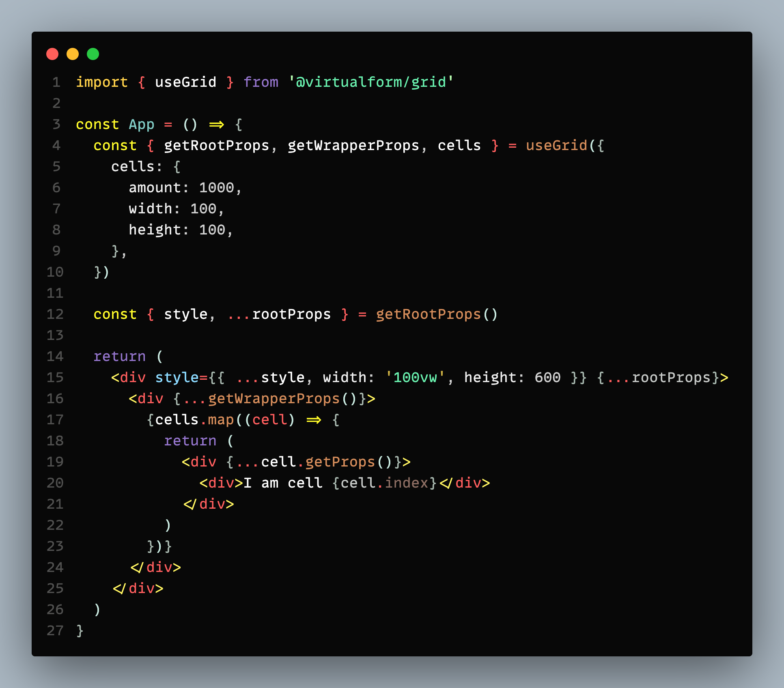Image resolution: width=784 pixels, height=688 pixels.
Task: Click the word 'import' on line 1
Action: (102, 82)
